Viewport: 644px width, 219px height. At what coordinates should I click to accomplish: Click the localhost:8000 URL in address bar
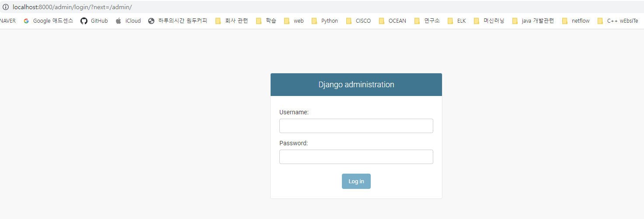[72, 7]
